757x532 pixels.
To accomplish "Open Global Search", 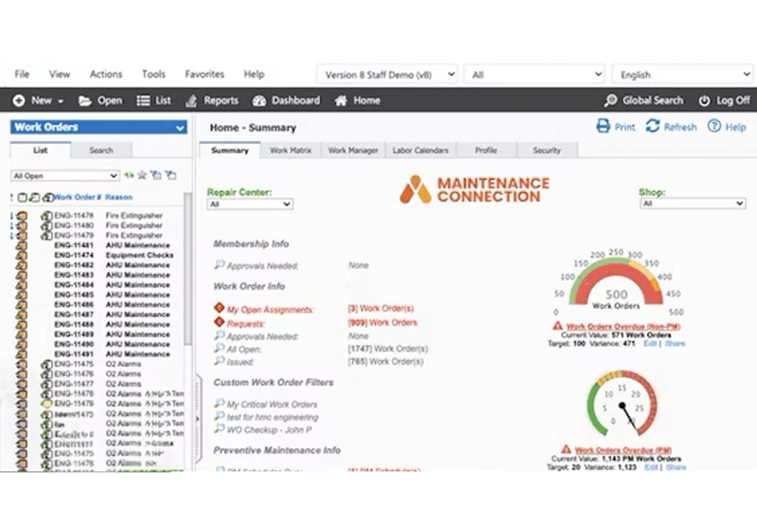I will 642,100.
